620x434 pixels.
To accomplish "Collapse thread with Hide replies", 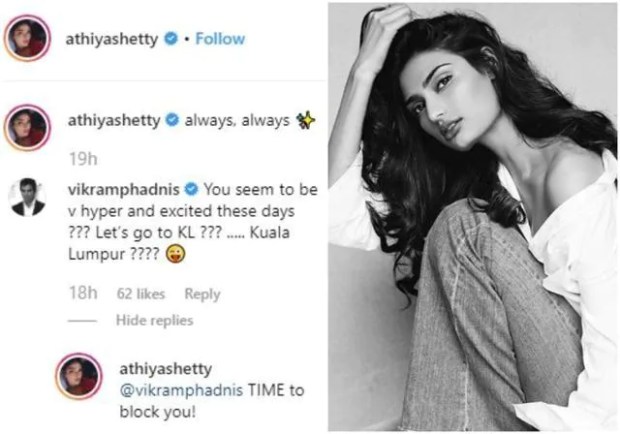I will 154,320.
